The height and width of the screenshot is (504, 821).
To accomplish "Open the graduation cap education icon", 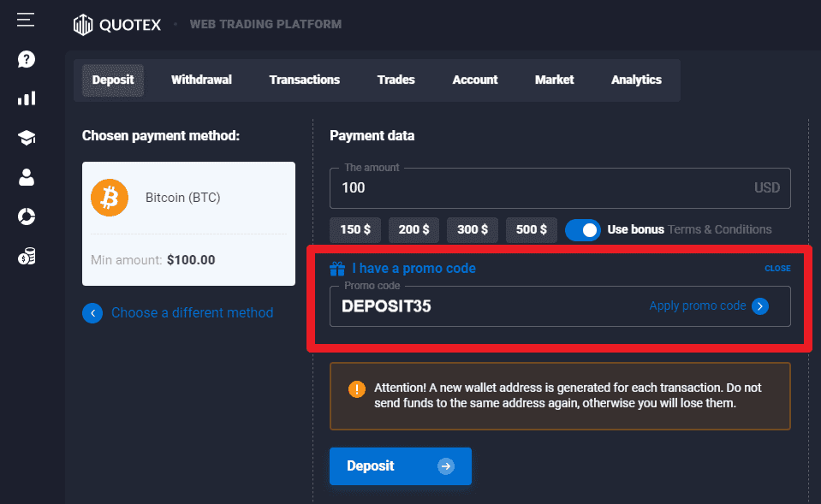I will point(25,137).
